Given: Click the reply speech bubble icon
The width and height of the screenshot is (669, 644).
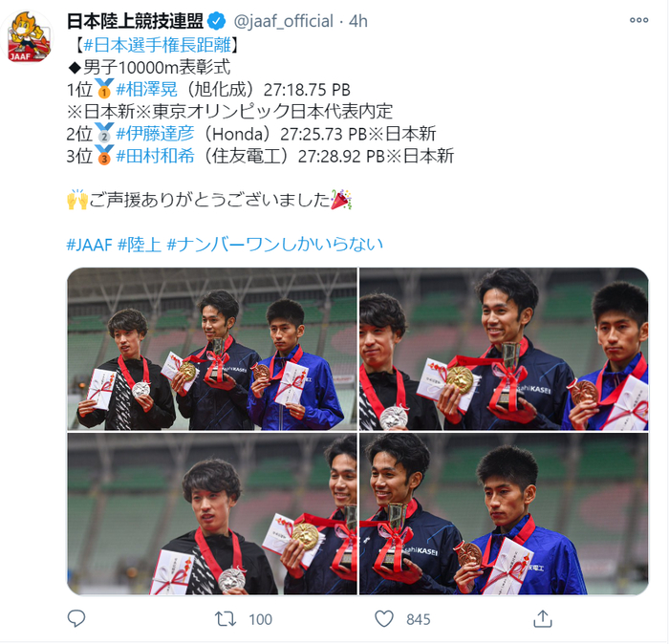Looking at the screenshot, I should pos(76,619).
